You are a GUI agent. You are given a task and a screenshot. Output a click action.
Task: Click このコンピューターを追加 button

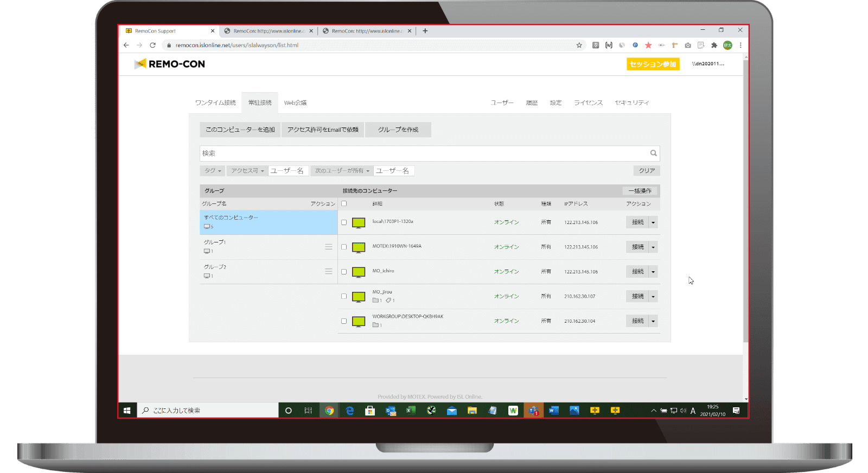(240, 130)
